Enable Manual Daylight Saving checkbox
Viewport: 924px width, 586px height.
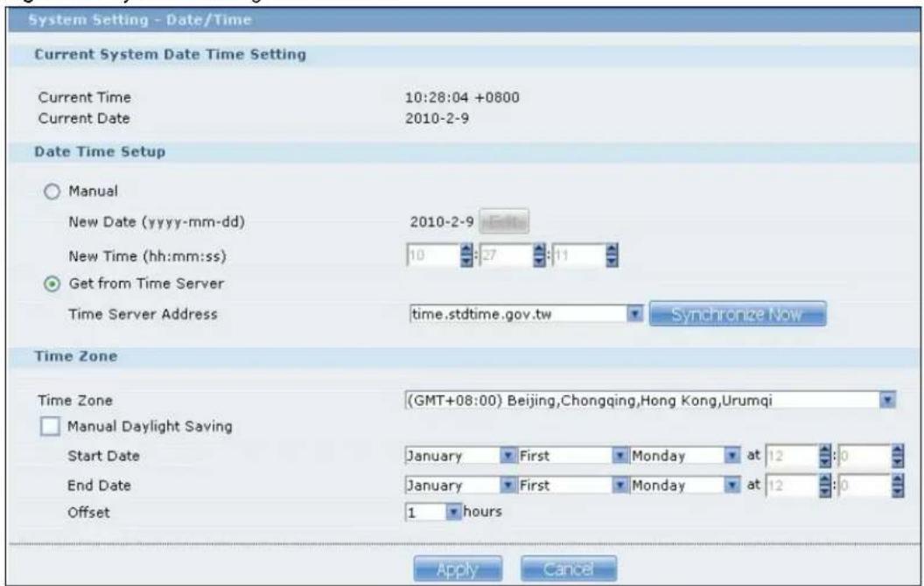point(50,426)
